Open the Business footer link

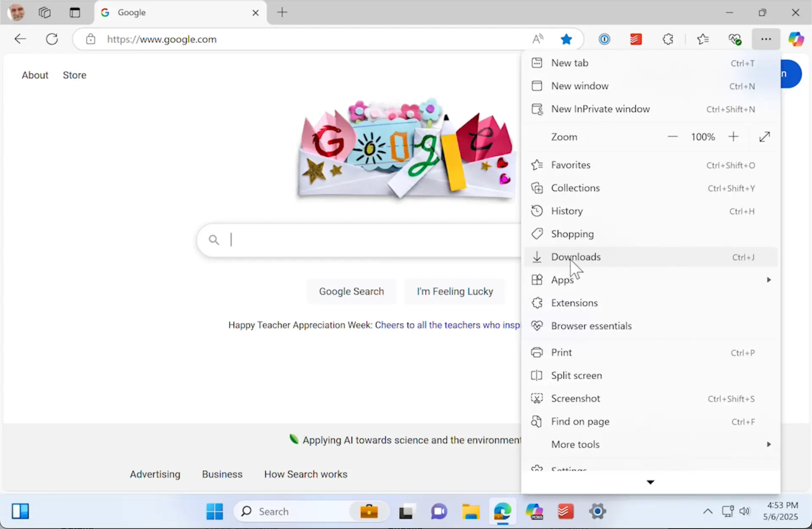[222, 474]
